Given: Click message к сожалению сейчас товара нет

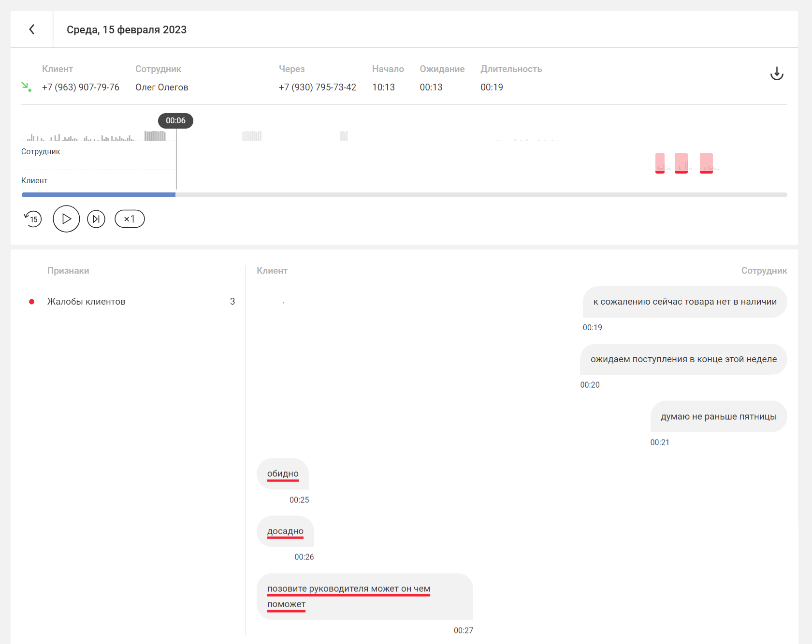Looking at the screenshot, I should pyautogui.click(x=684, y=302).
